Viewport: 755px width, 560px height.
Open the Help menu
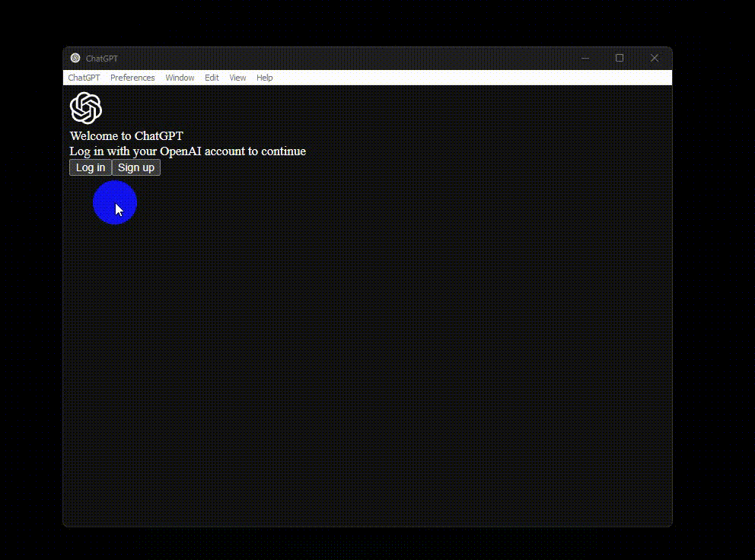pyautogui.click(x=264, y=78)
